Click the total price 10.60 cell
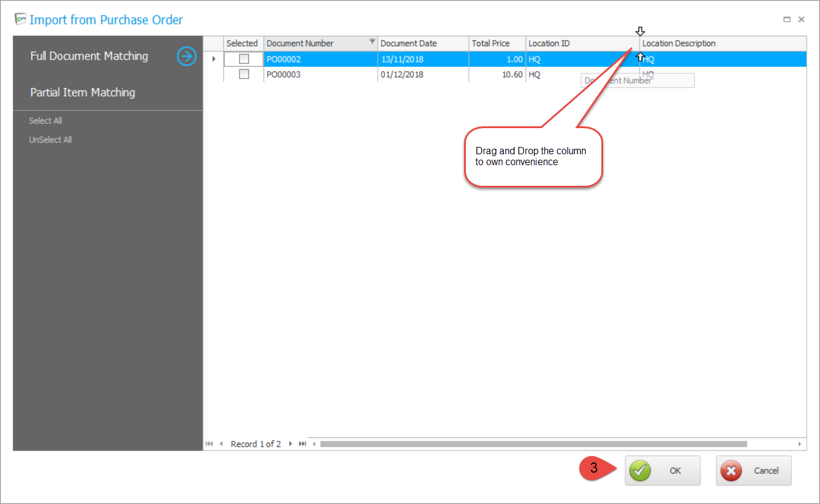Screen dimensions: 820x504 tap(497, 74)
